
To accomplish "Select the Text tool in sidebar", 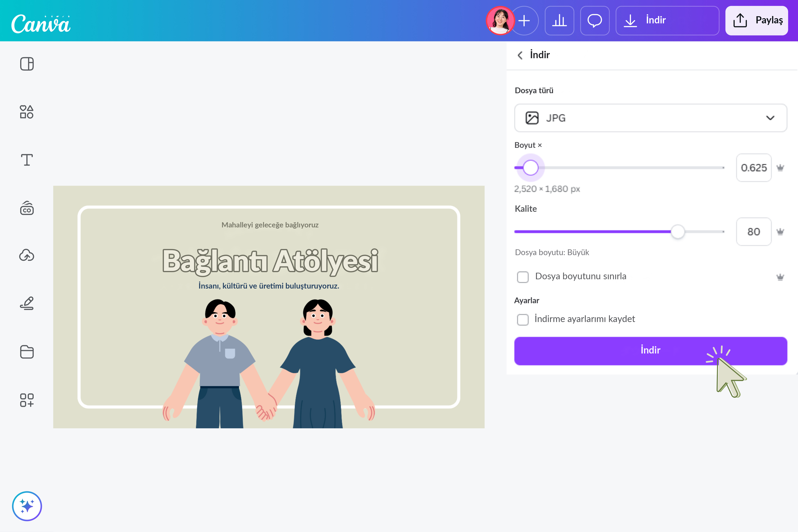I will tap(27, 160).
